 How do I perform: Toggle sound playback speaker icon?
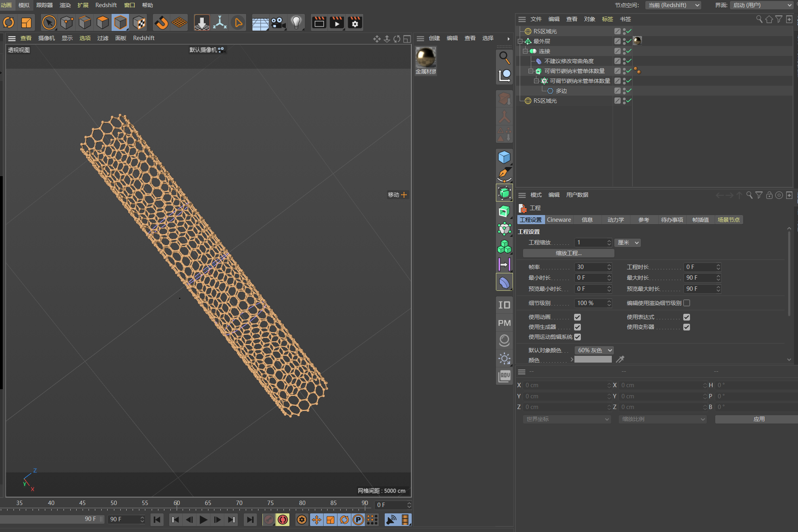391,520
